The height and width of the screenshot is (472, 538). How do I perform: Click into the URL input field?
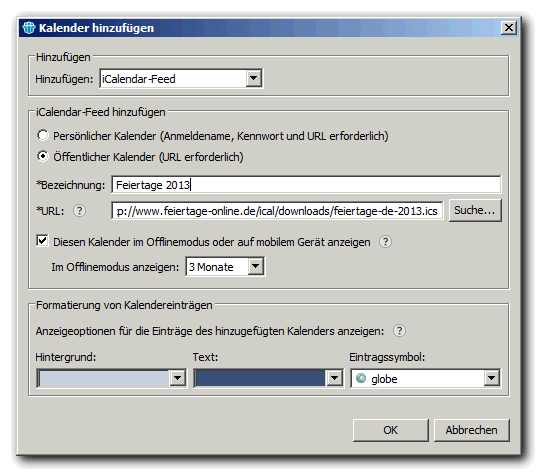coord(277,211)
